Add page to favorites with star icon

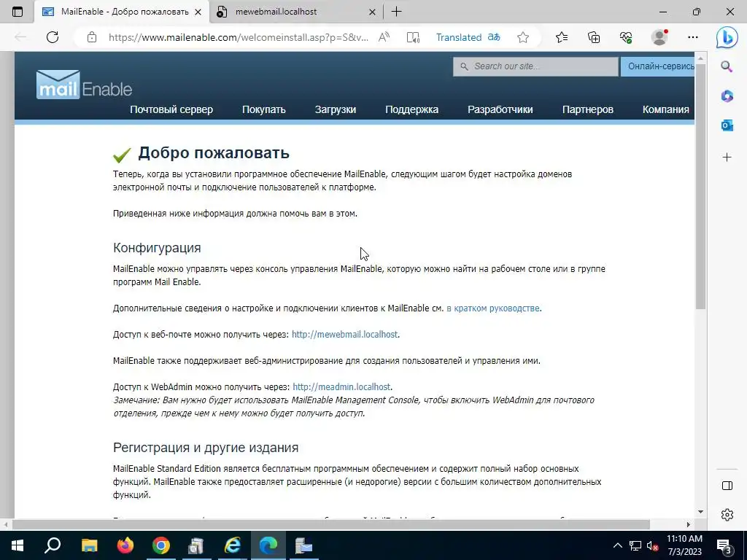click(x=523, y=37)
